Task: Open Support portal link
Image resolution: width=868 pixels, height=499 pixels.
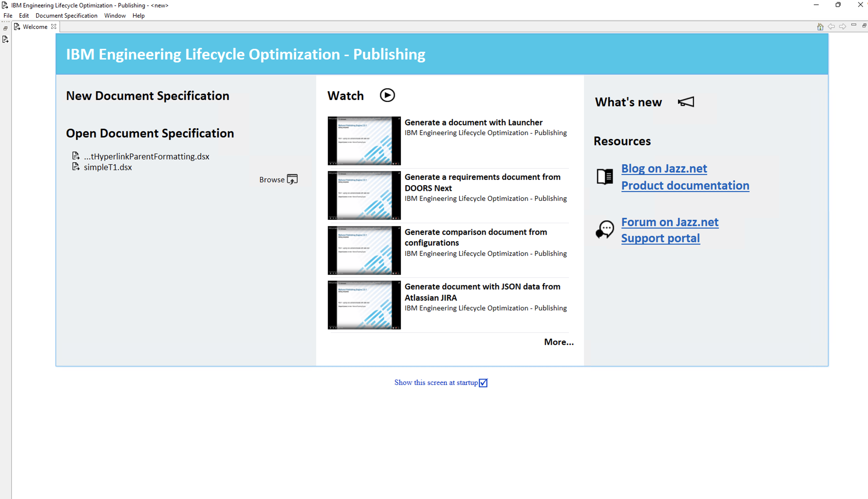Action: pos(660,238)
